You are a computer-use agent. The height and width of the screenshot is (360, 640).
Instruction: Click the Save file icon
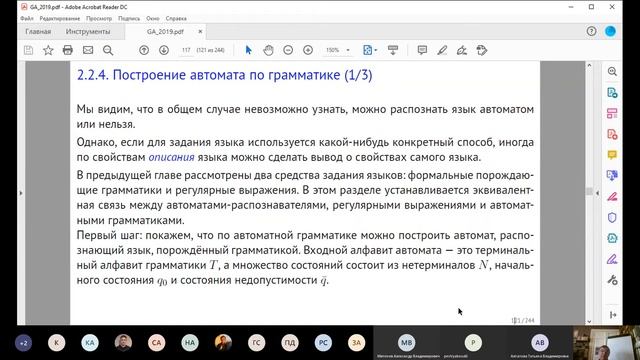[28, 50]
